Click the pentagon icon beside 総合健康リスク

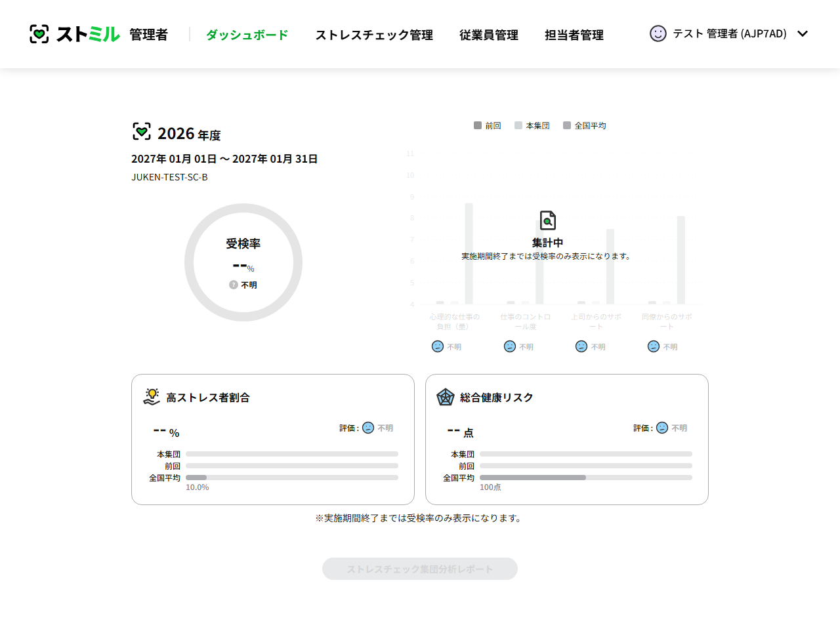tap(446, 397)
